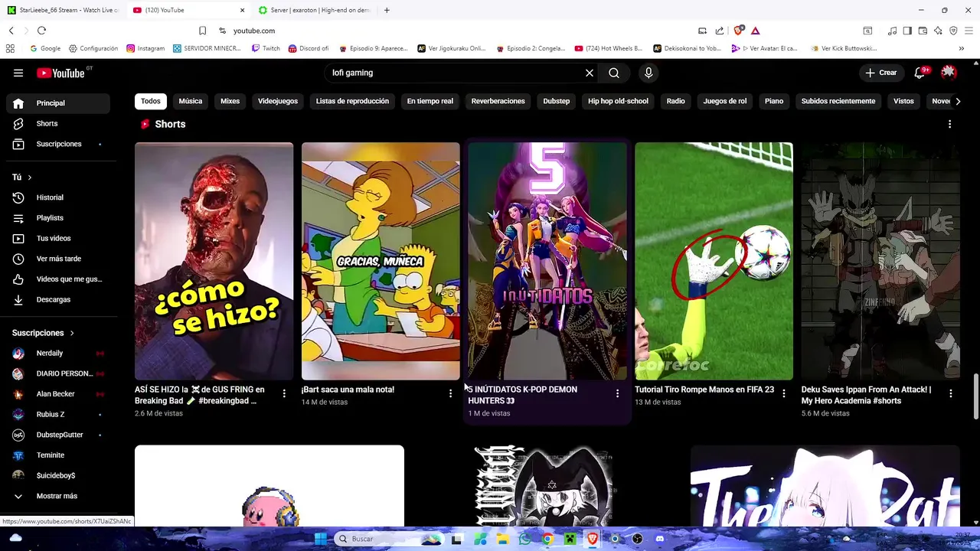Start voice search with the microphone
Viewport: 980px width, 551px height.
coord(648,73)
